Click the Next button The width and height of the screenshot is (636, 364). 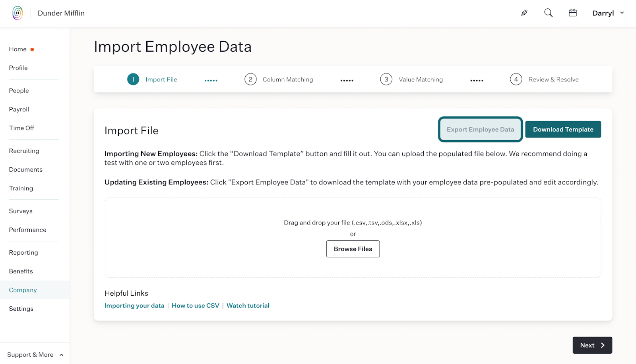click(592, 345)
